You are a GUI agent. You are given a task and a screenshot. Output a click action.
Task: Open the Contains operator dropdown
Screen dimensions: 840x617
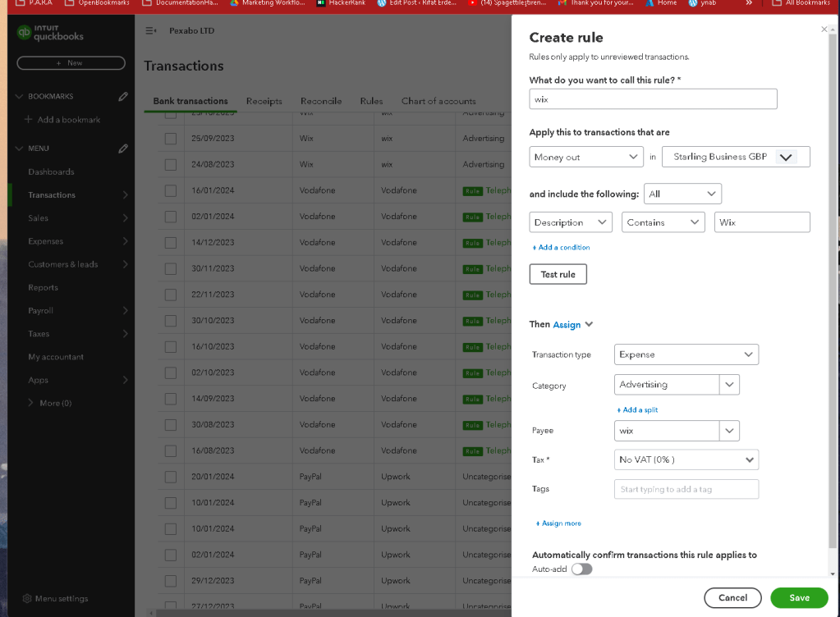(x=663, y=222)
